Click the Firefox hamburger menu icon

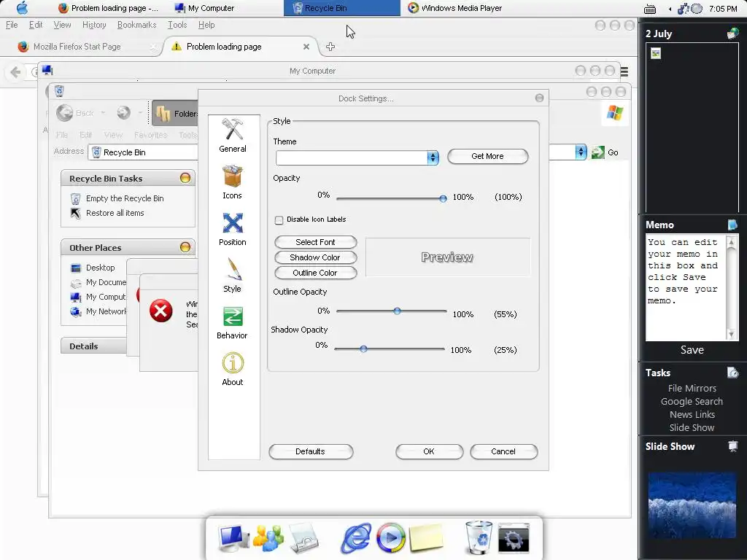pos(624,71)
